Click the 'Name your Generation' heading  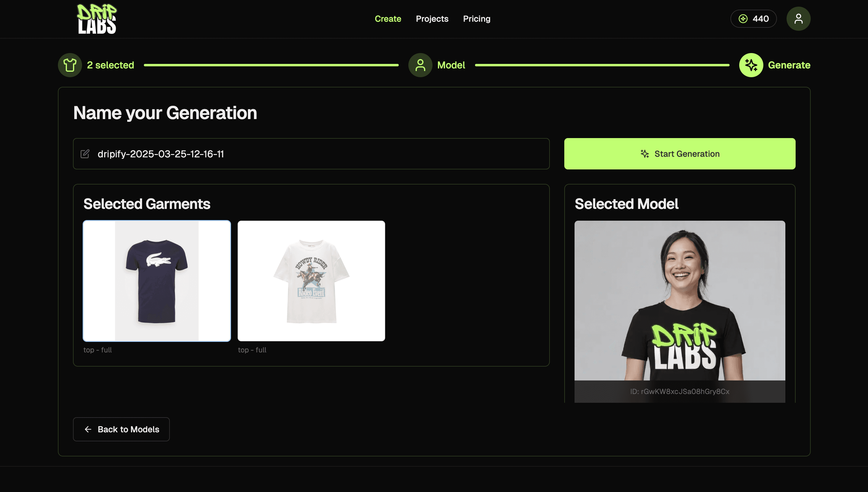pos(165,112)
